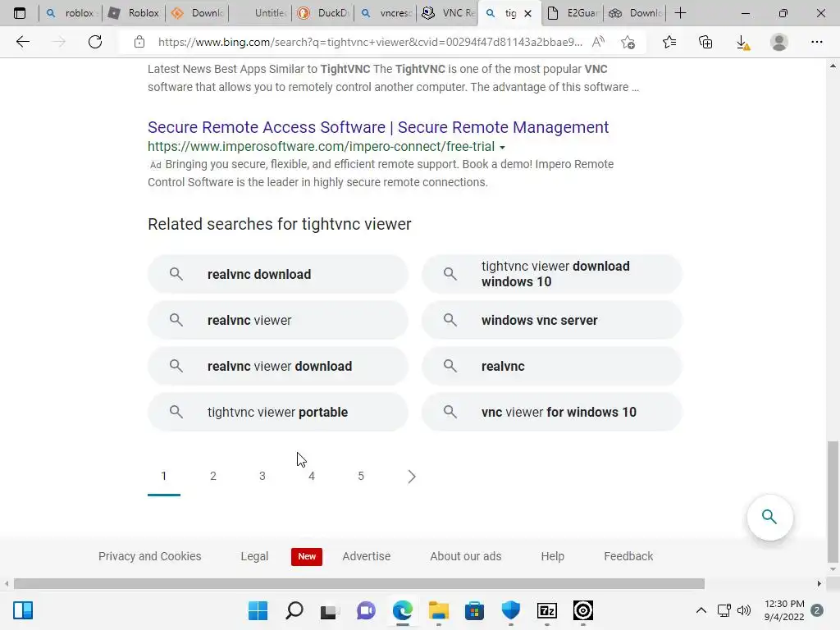Open Privacy and Cookies footer link
Image resolution: width=840 pixels, height=630 pixels.
click(150, 557)
